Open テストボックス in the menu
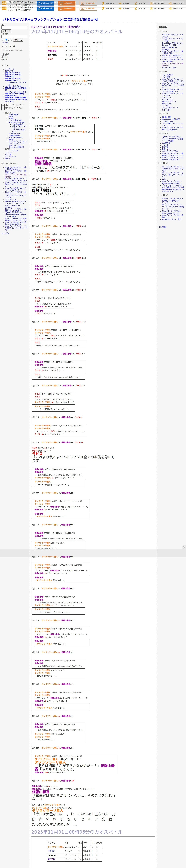This screenshot has width=186, height=868. pyautogui.click(x=10, y=156)
